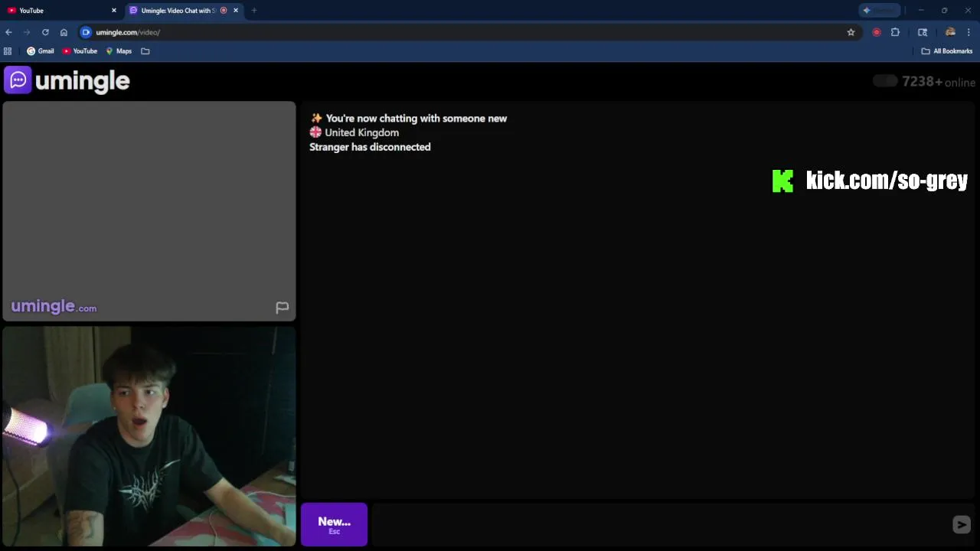The width and height of the screenshot is (980, 551).
Task: Open the unnamed bookmark folder
Action: 145,51
